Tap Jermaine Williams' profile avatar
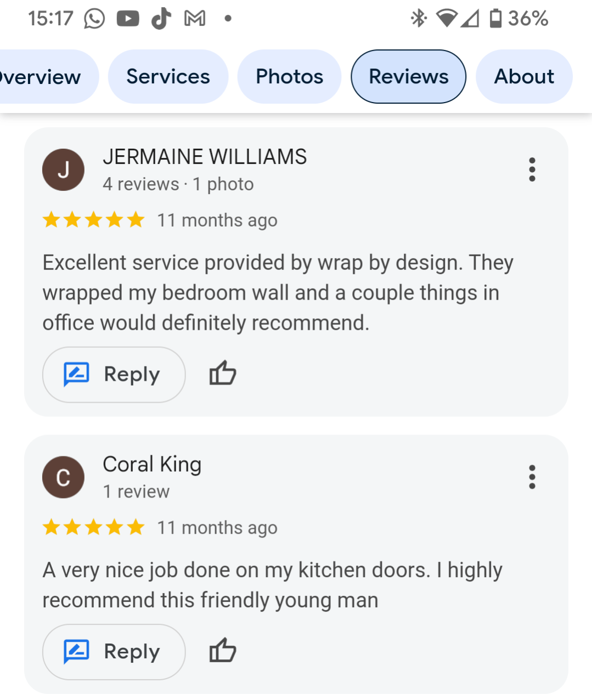 click(x=63, y=170)
